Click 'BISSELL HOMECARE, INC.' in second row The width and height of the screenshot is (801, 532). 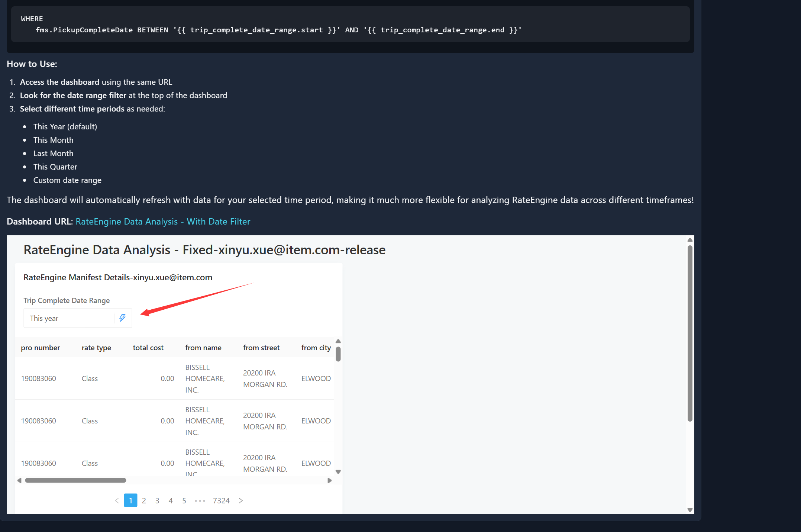pyautogui.click(x=205, y=421)
